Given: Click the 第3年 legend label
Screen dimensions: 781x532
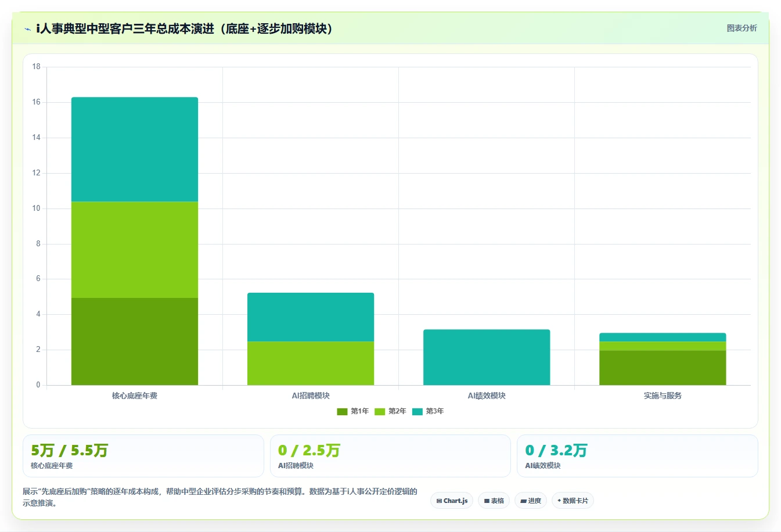Looking at the screenshot, I should [435, 411].
